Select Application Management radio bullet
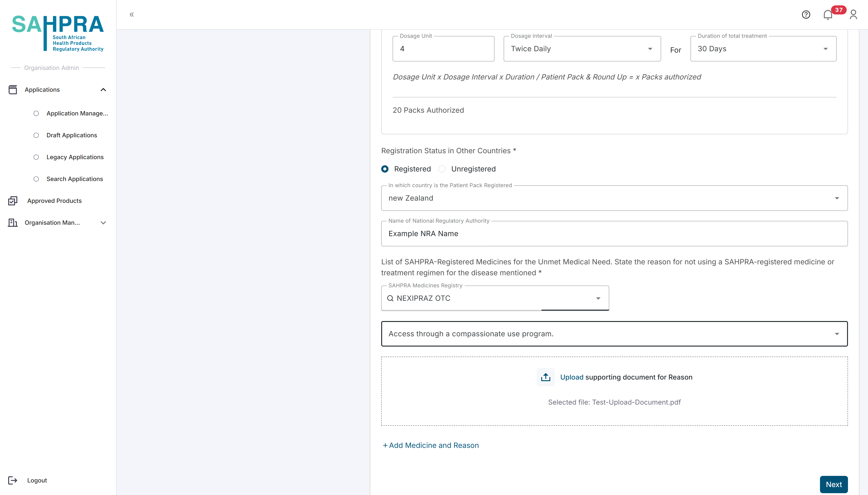 (36, 114)
